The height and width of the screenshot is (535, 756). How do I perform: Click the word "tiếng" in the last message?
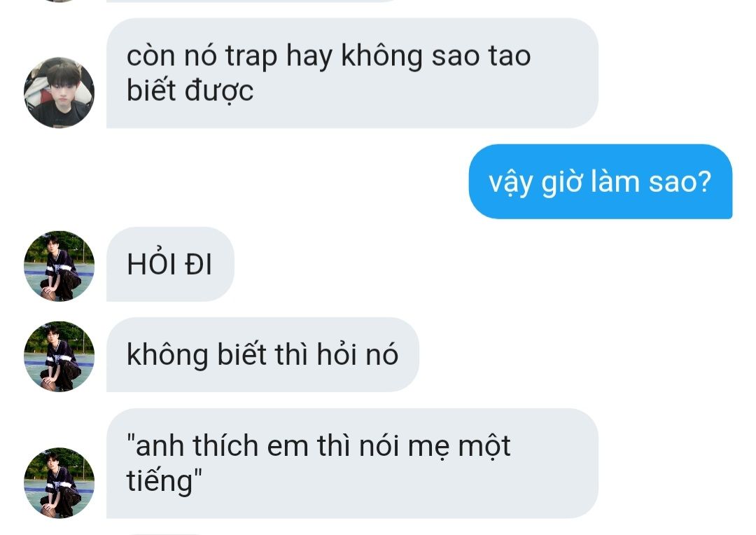click(x=160, y=481)
